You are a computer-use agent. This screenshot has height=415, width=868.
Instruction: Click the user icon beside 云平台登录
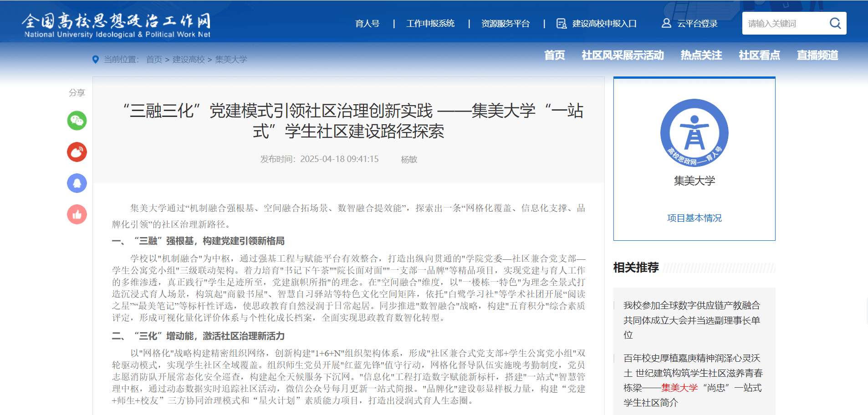click(666, 23)
